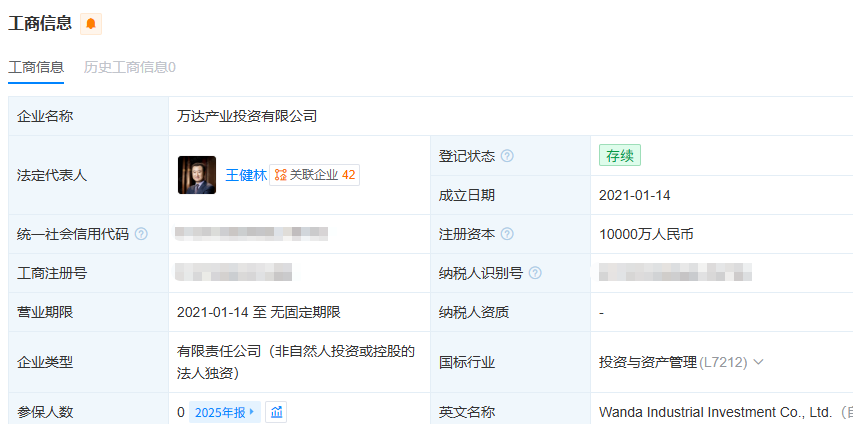The image size is (853, 424).
Task: Click the 纳税人资质 label cell
Action: (510, 312)
